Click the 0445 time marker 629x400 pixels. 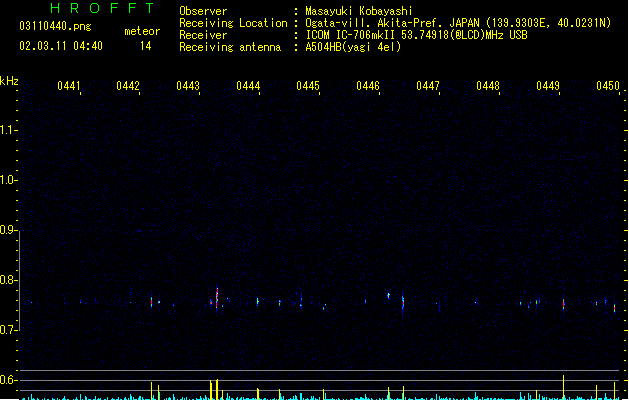click(308, 86)
